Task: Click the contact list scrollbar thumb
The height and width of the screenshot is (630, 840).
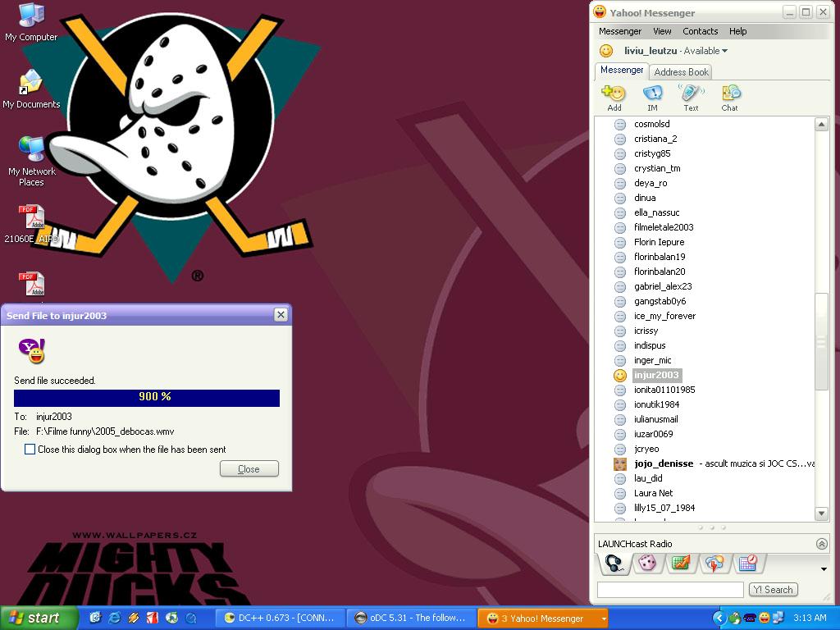Action: (821, 341)
